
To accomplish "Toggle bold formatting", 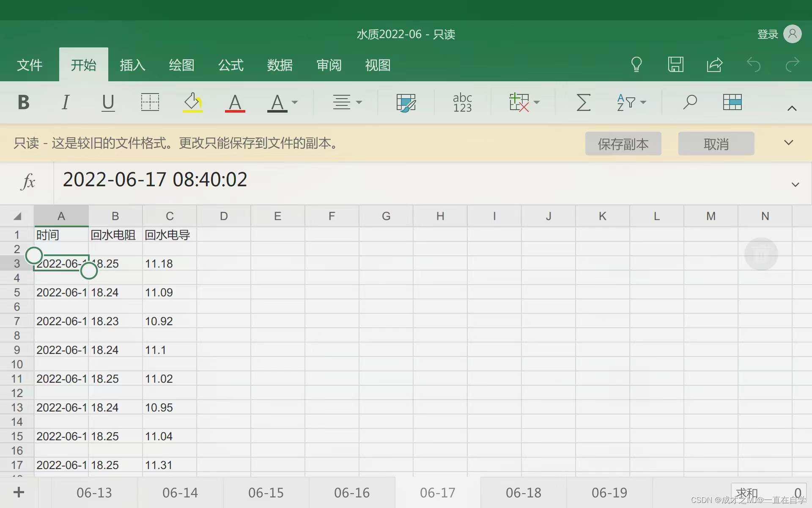I will (23, 102).
